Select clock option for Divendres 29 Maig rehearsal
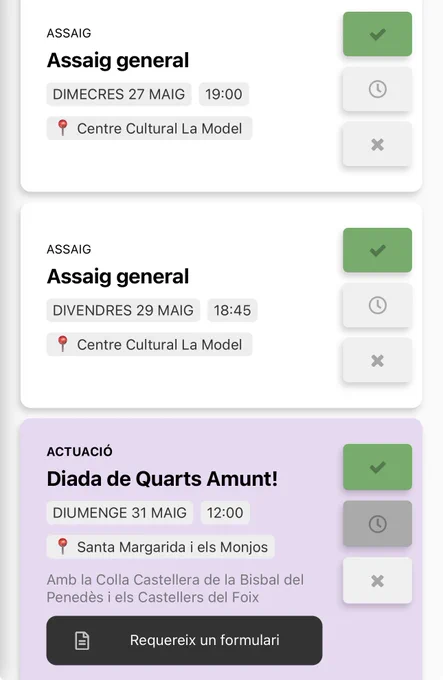This screenshot has height=680, width=443. coord(377,305)
